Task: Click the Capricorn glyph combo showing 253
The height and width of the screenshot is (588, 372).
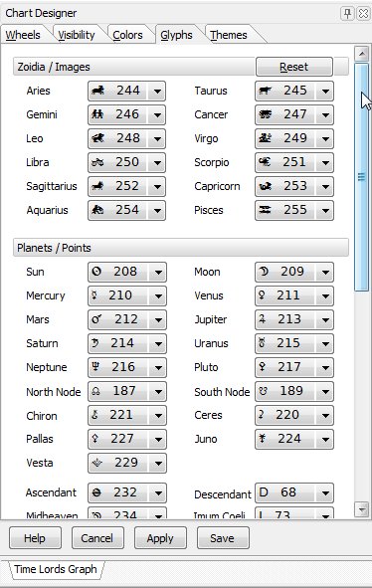Action: tap(294, 186)
